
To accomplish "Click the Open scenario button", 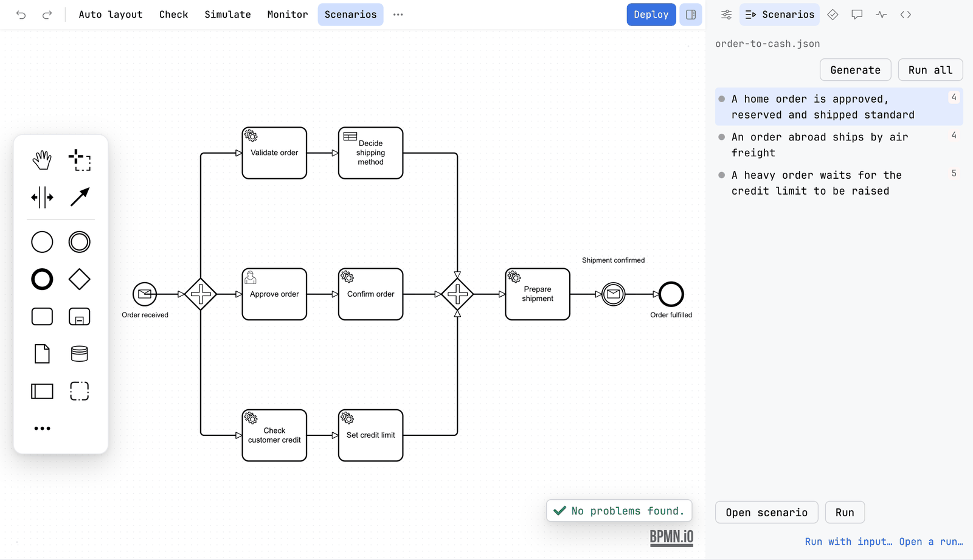I will tap(767, 513).
